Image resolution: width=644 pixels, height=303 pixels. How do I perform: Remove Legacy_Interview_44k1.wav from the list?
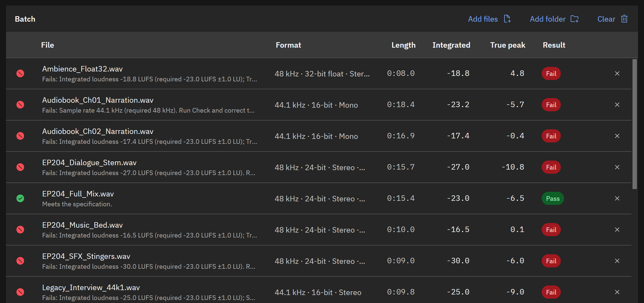click(x=617, y=292)
